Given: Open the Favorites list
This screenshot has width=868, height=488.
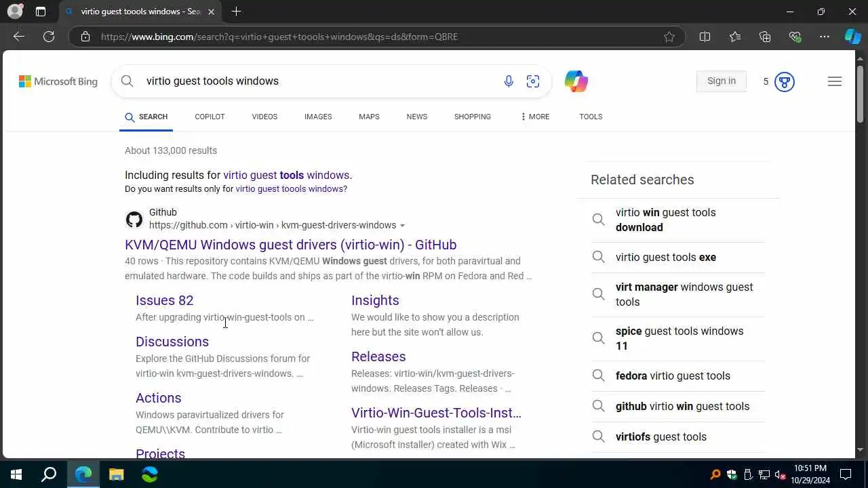Looking at the screenshot, I should click(x=735, y=37).
